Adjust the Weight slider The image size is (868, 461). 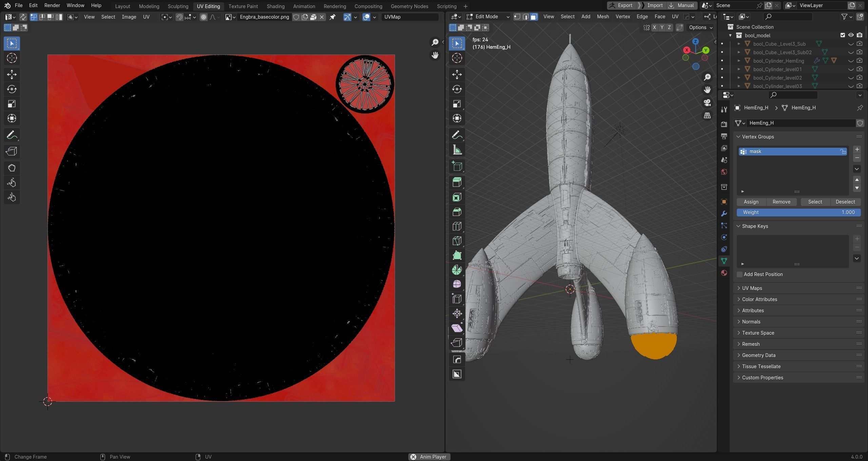(x=798, y=212)
